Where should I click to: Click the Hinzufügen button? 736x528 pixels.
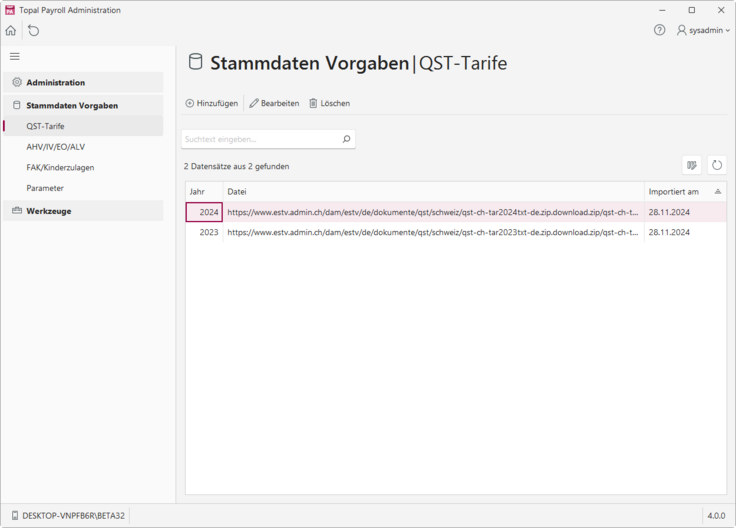tap(212, 103)
